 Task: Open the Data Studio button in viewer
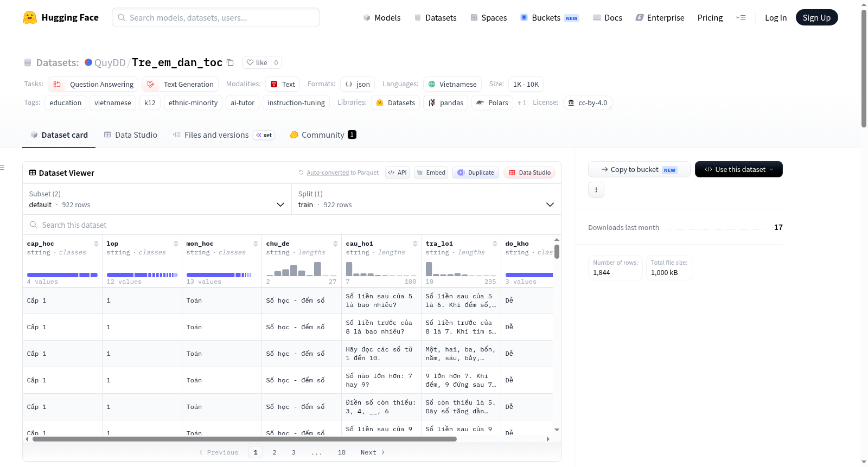point(529,172)
